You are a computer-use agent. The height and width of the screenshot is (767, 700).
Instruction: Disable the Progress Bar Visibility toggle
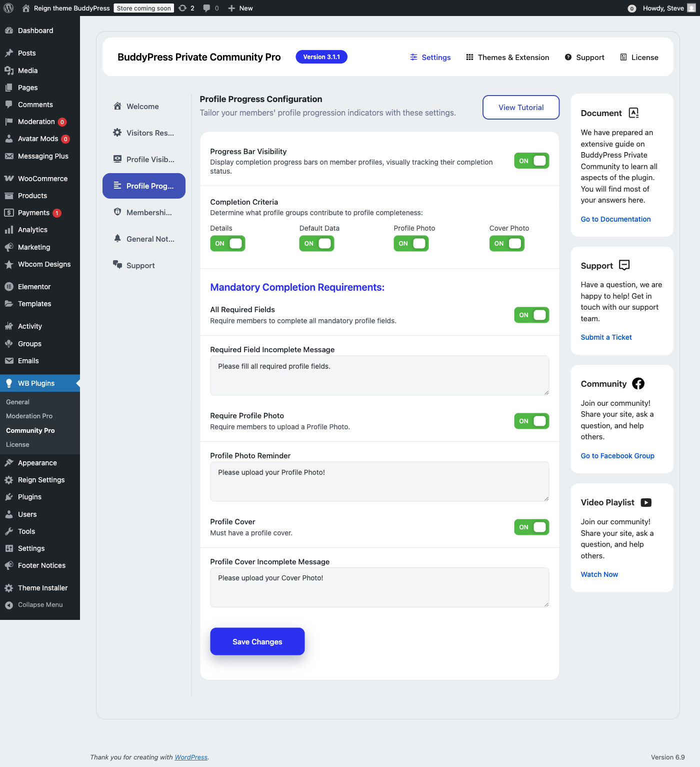click(531, 161)
